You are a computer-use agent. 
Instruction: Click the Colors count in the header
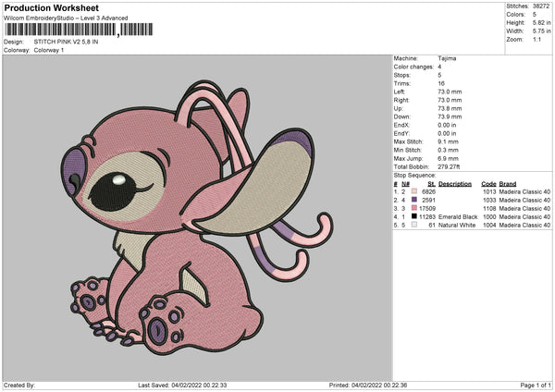click(534, 15)
